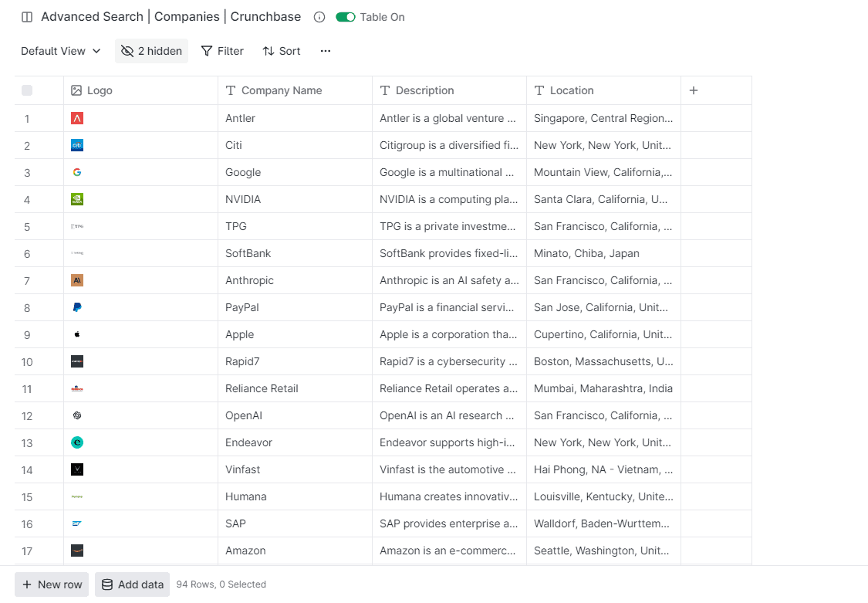Viewport: 868px width, 603px height.
Task: Click the NVIDIA logo thumbnail
Action: [x=77, y=199]
